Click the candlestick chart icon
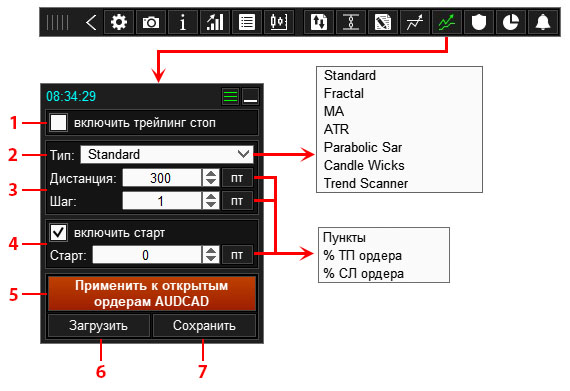 tap(279, 22)
